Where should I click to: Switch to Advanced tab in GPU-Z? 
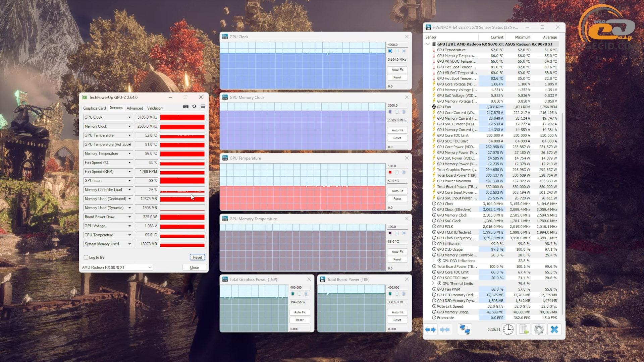(x=135, y=108)
